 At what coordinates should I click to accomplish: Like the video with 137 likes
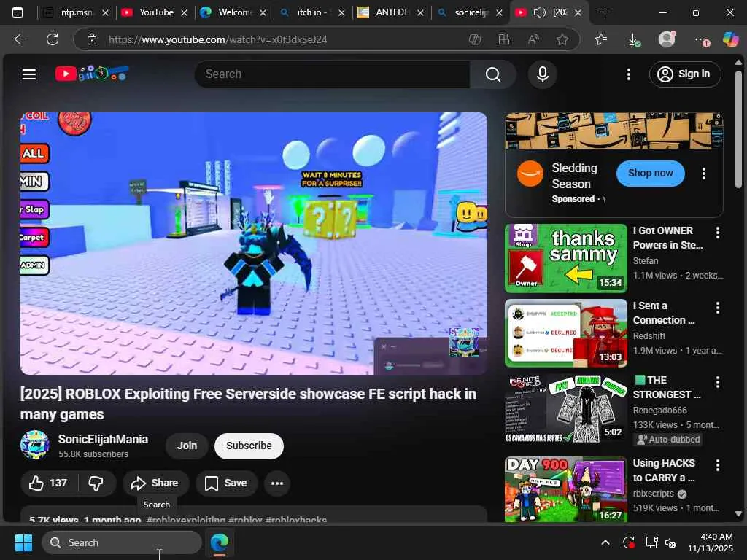pos(49,483)
